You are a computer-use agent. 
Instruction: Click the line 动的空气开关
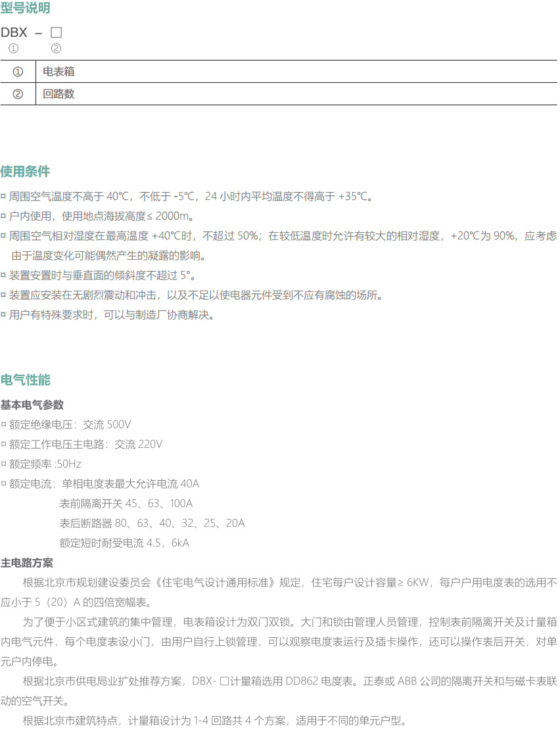pos(35,701)
